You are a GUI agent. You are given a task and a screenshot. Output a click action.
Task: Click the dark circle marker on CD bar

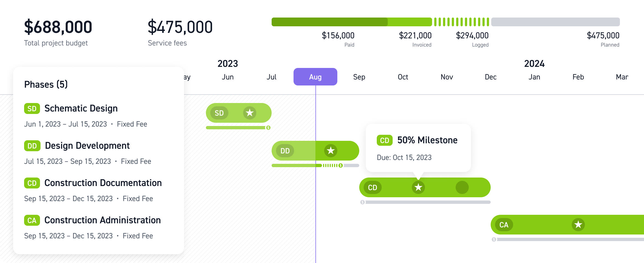click(x=462, y=187)
